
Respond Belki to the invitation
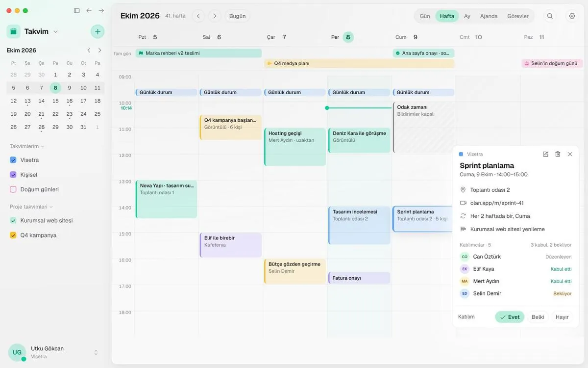[538, 317]
